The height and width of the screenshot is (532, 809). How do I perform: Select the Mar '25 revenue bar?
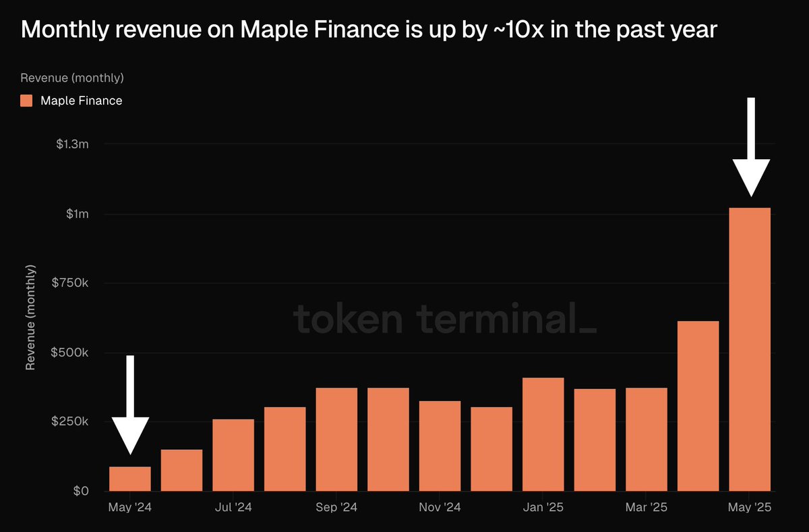point(647,440)
